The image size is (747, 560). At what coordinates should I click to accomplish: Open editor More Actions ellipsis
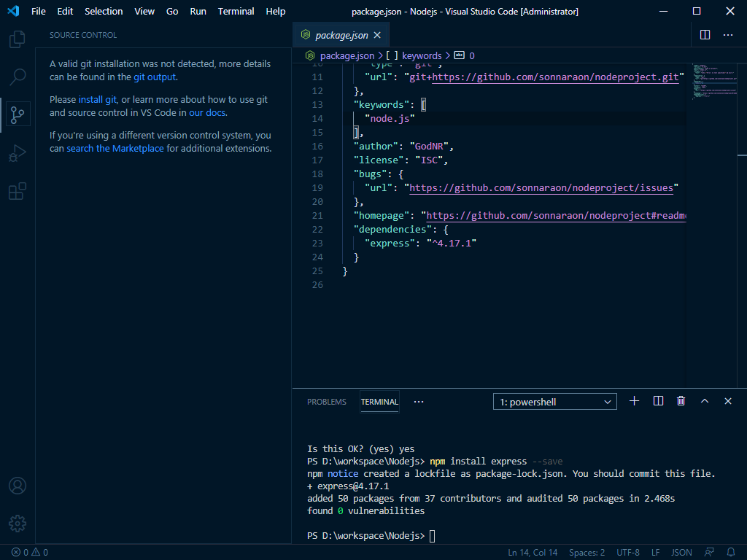(x=728, y=35)
